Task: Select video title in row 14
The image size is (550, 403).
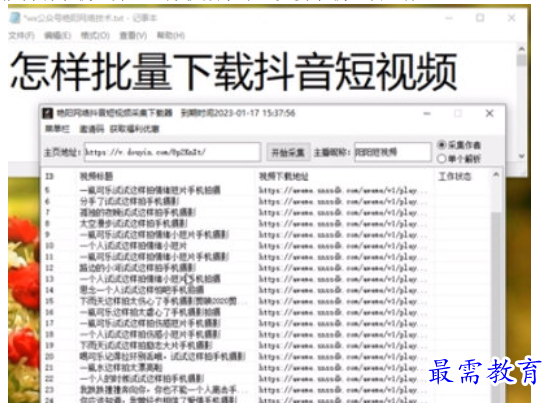Action: (x=142, y=290)
